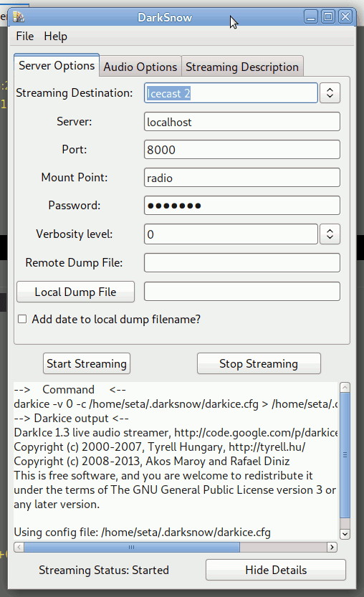This screenshot has height=597, width=364.
Task: Switch to the Audio Options tab
Action: [140, 67]
